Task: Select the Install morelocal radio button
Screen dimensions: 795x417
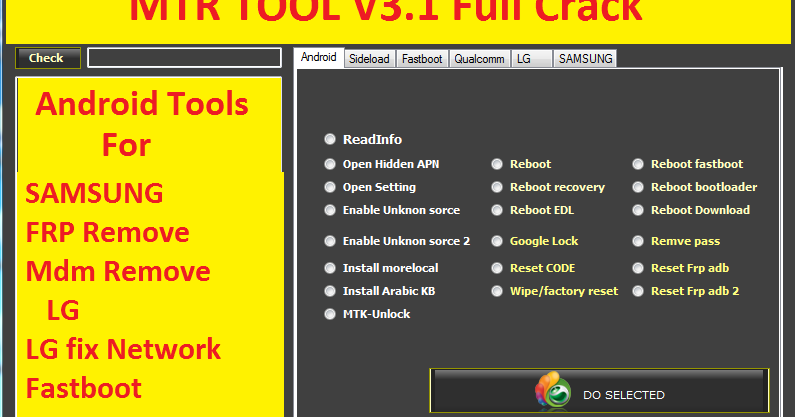Action: tap(330, 268)
